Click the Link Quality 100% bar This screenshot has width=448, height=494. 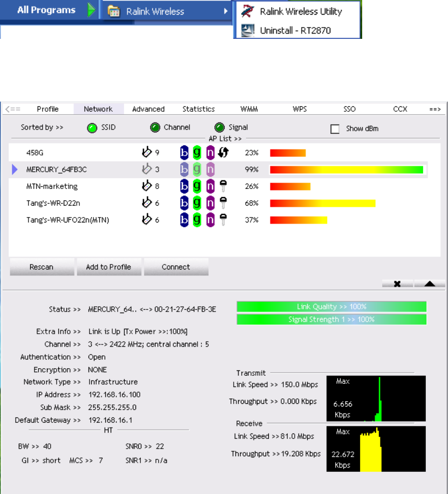331,307
